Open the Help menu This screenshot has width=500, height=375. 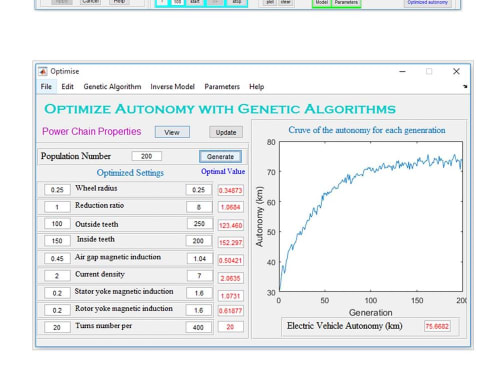coord(257,87)
